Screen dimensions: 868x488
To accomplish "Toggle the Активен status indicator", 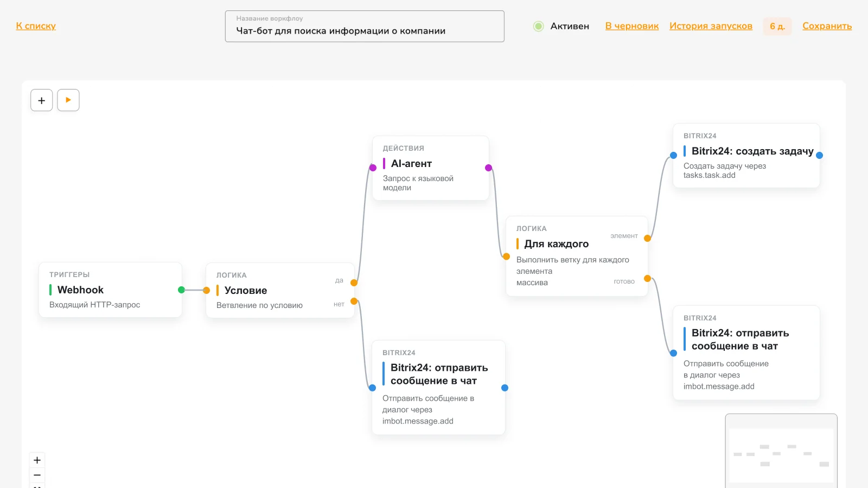I will [538, 26].
